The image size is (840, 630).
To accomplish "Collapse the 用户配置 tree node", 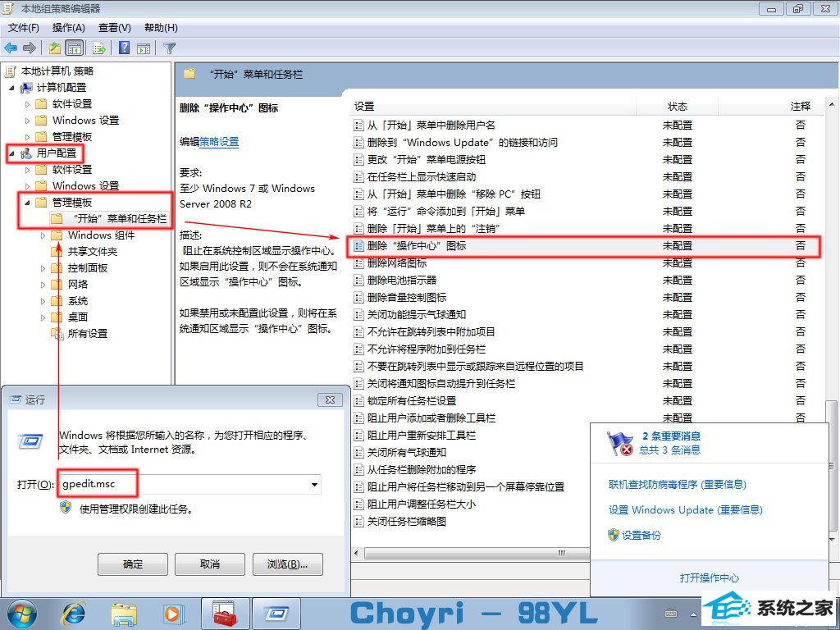I will pyautogui.click(x=11, y=153).
